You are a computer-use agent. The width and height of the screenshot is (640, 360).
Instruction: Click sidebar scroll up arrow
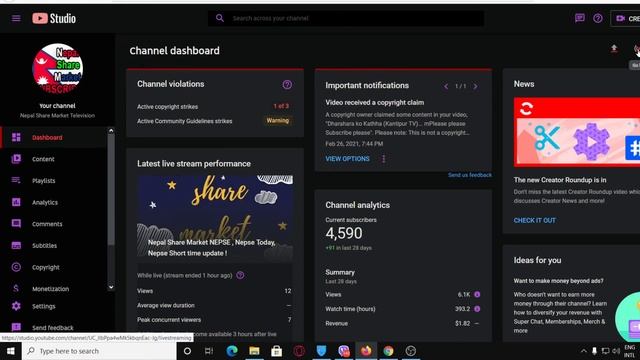coord(111,131)
